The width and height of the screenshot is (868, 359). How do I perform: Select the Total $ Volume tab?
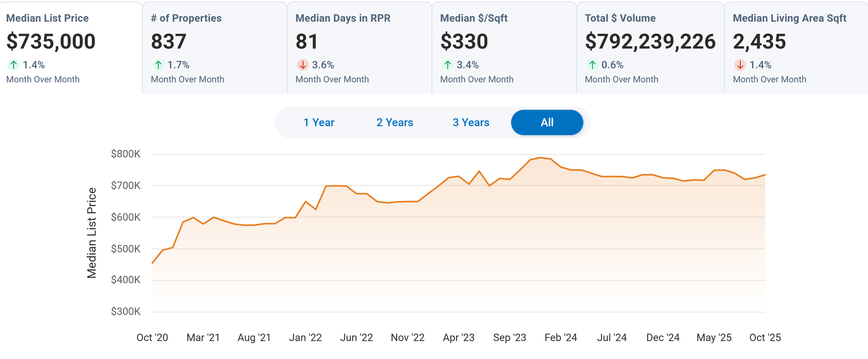tap(620, 18)
